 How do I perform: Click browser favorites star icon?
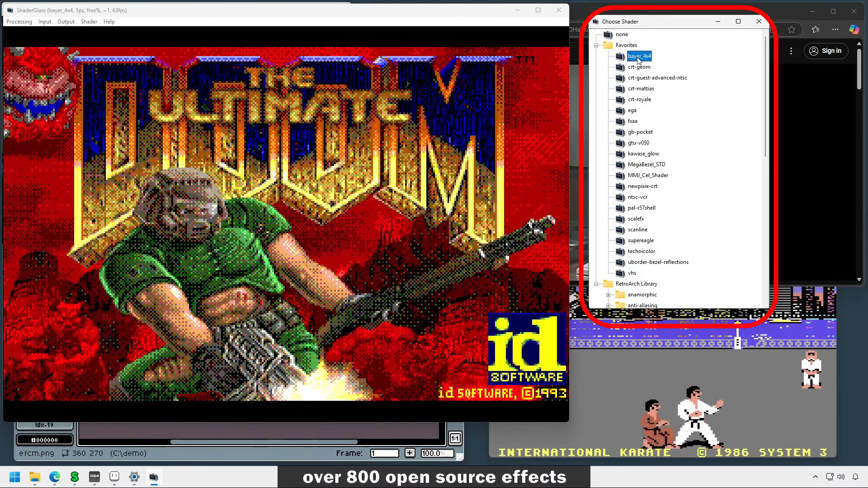791,29
